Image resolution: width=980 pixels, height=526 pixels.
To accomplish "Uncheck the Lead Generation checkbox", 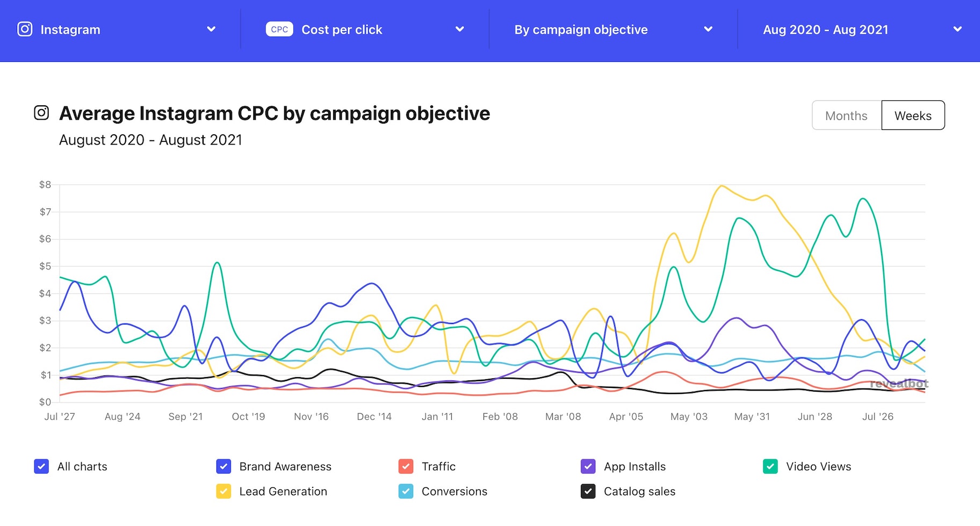I will point(224,491).
